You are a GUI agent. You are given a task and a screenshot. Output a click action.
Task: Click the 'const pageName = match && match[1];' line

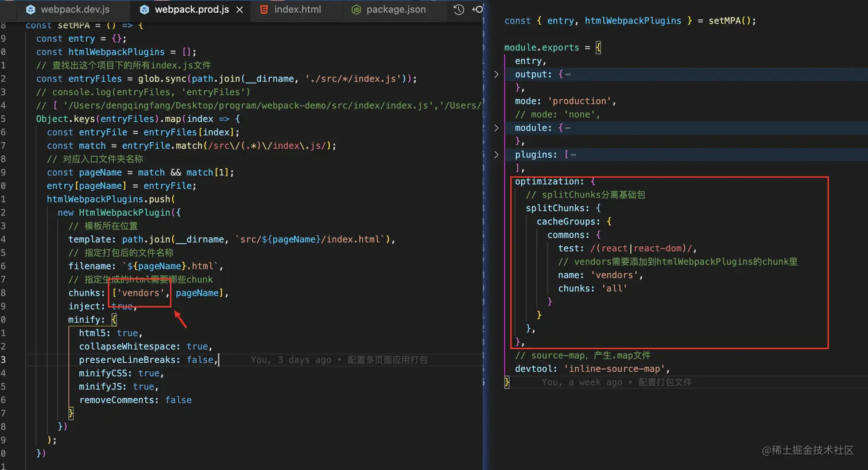(x=140, y=172)
